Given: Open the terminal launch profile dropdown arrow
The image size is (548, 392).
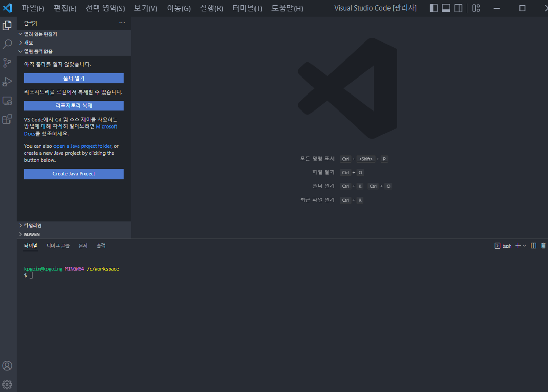Looking at the screenshot, I should click(524, 246).
